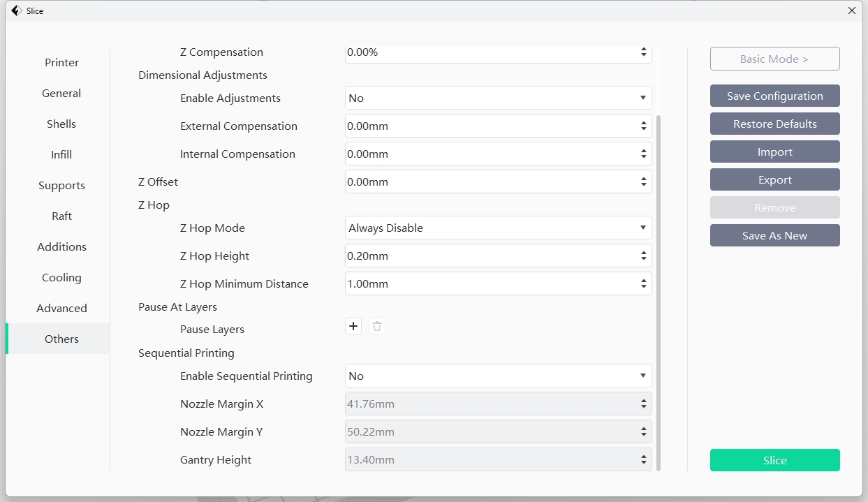The width and height of the screenshot is (868, 502).
Task: Go to the Printer tab
Action: click(x=61, y=63)
